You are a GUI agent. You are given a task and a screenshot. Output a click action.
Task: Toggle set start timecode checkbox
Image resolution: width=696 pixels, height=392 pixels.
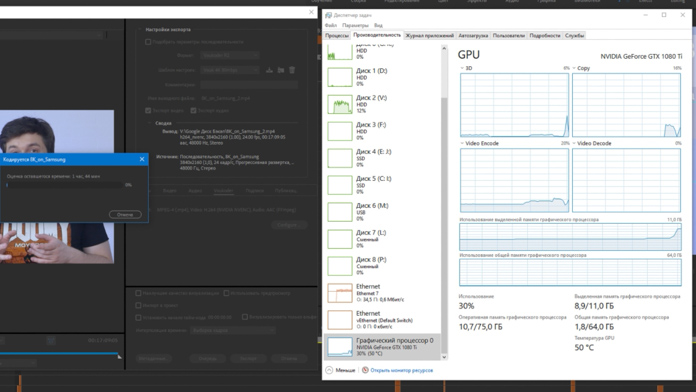(138, 317)
